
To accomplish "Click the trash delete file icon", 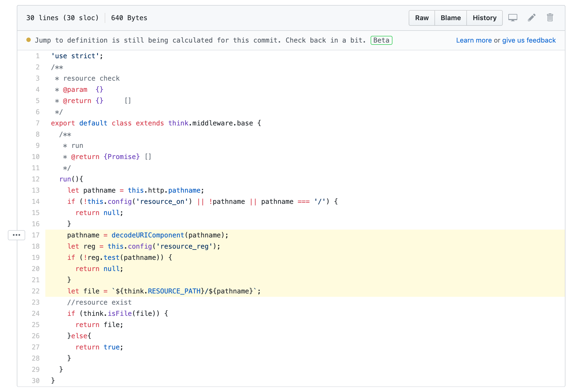I will coord(550,18).
